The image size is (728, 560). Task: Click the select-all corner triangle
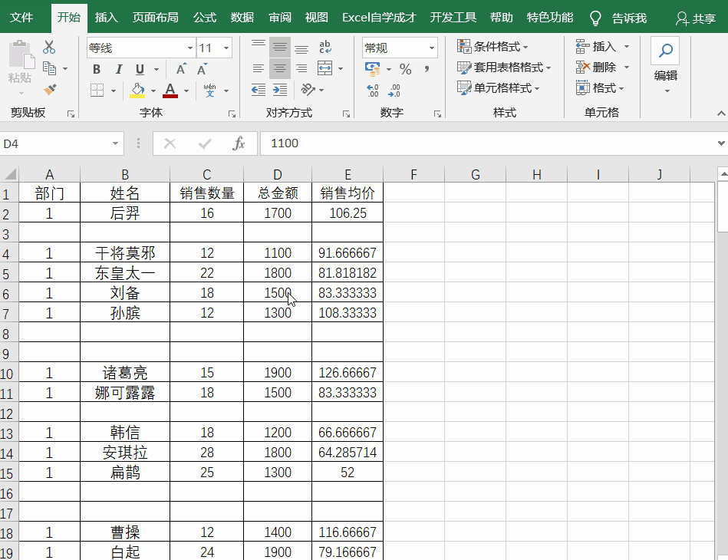coord(10,174)
